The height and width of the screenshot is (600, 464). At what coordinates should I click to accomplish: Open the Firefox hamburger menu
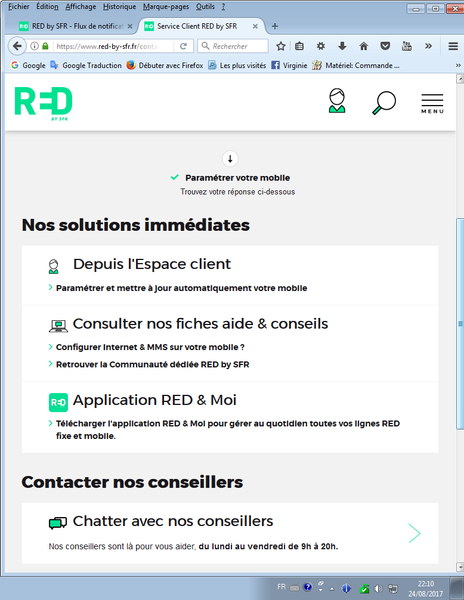[453, 46]
